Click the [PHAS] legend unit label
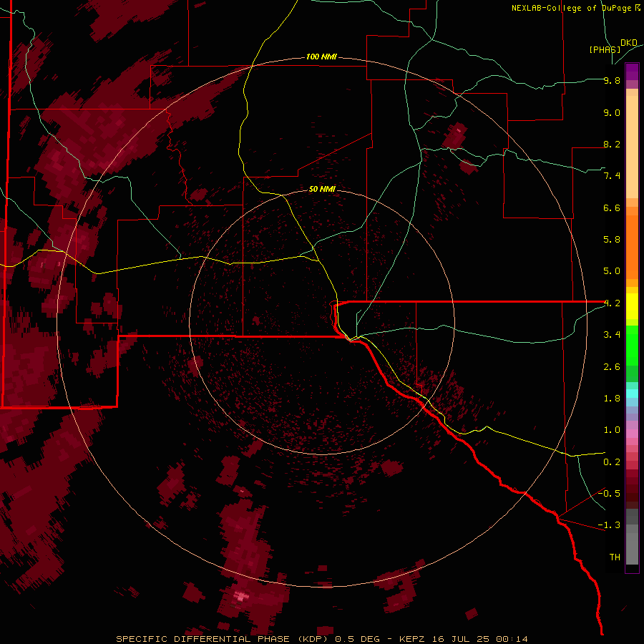Image resolution: width=644 pixels, height=644 pixels. tap(605, 49)
